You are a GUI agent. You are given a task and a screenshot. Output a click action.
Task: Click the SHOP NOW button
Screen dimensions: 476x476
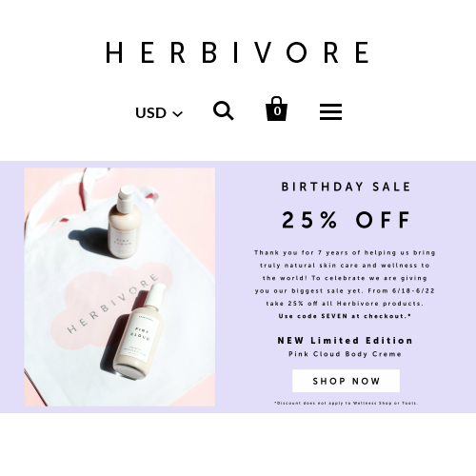[346, 381]
